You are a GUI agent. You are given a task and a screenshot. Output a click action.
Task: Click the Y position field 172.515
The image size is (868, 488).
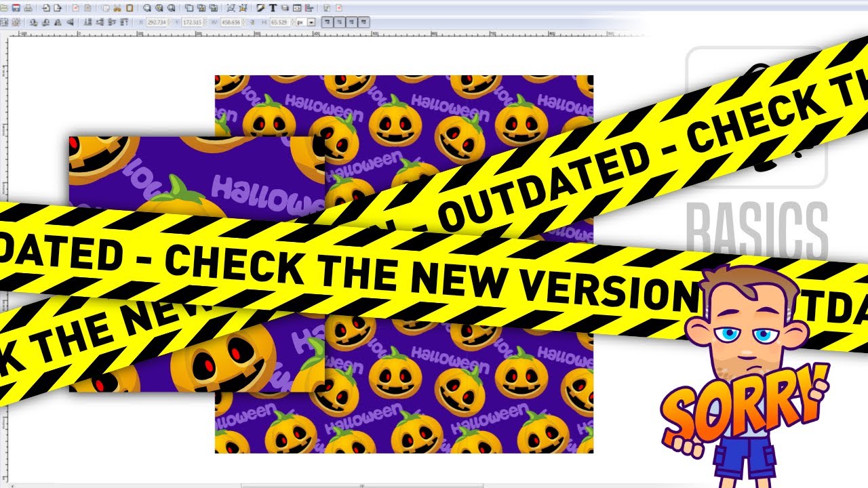click(x=193, y=22)
